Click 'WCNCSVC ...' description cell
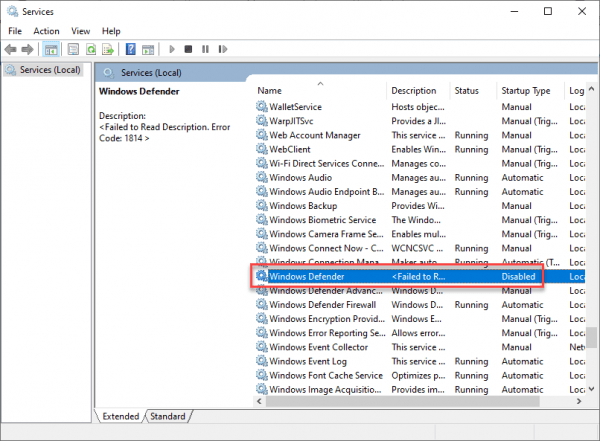 (417, 248)
